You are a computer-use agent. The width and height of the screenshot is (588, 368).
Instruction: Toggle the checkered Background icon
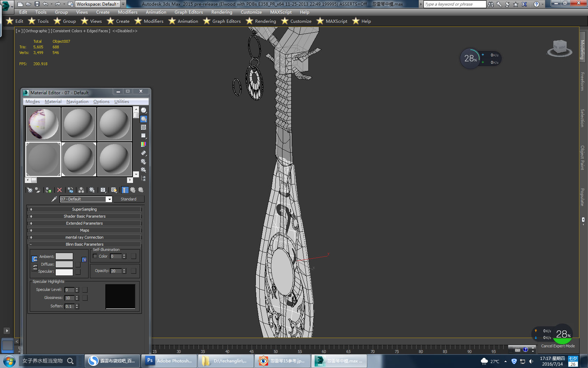click(x=143, y=128)
